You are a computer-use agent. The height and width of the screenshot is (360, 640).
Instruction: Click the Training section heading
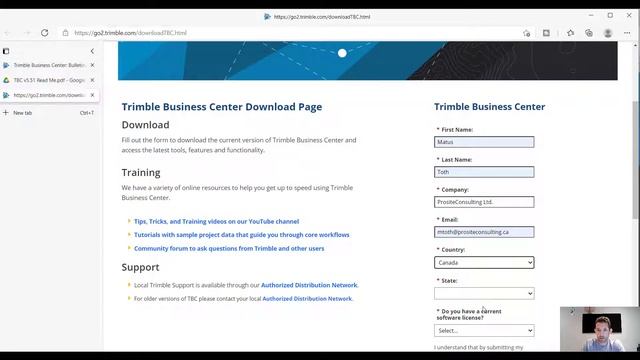(141, 173)
